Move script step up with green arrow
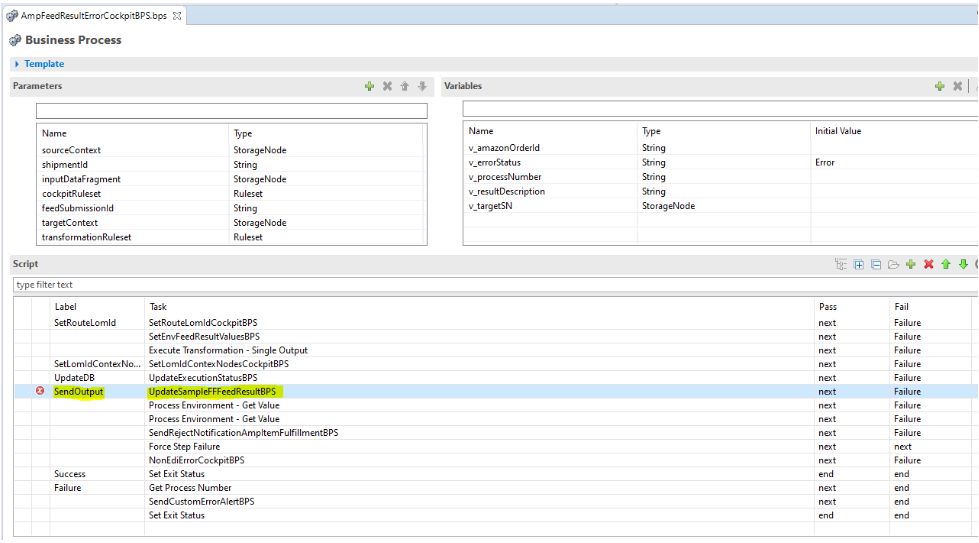 point(946,265)
